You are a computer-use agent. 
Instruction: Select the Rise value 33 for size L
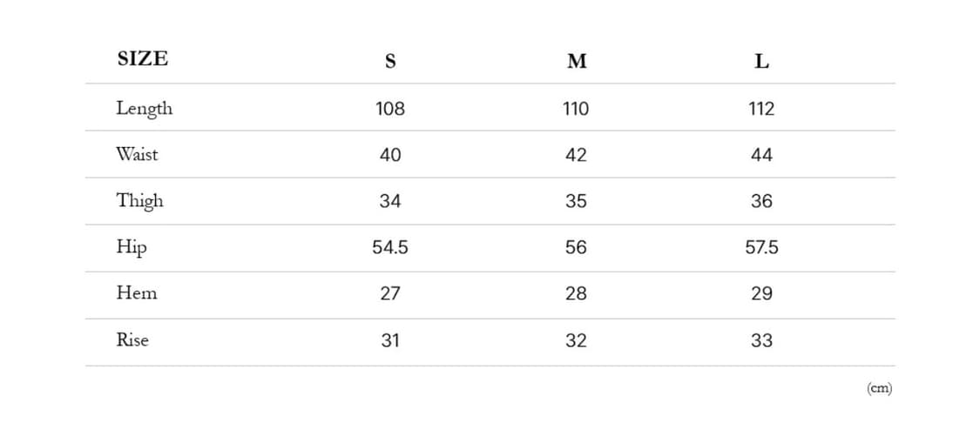pyautogui.click(x=761, y=340)
